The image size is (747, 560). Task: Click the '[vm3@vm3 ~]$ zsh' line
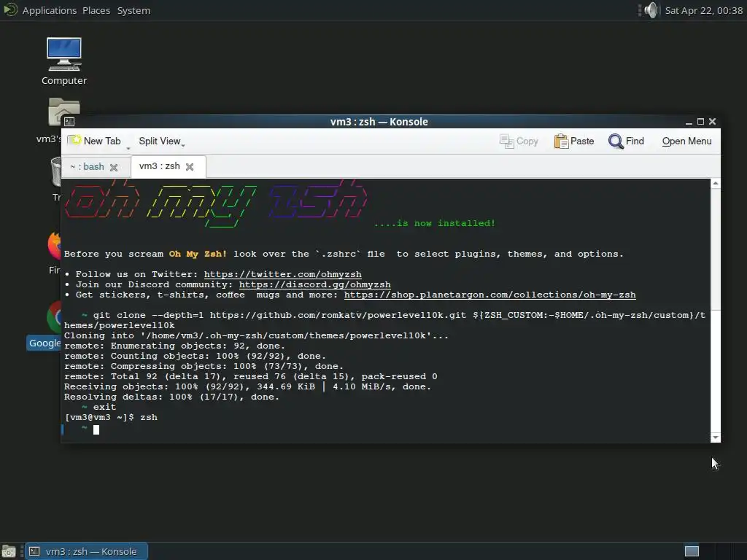pos(111,417)
